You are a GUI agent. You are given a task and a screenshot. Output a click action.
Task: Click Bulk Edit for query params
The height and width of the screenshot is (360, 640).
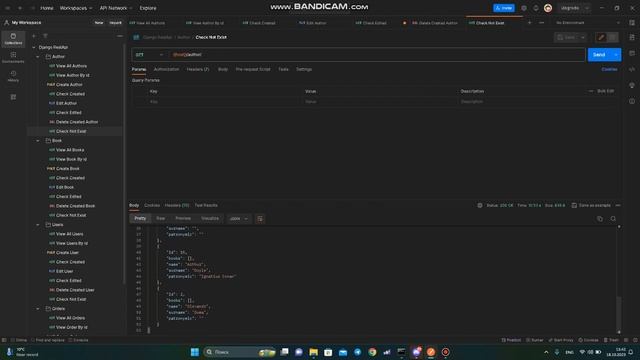tap(605, 91)
